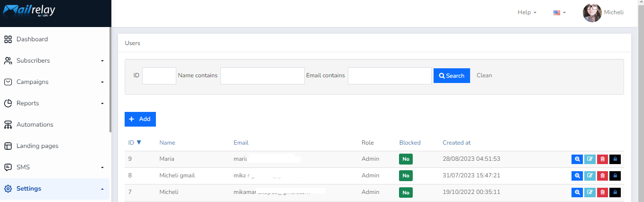Expand the Subscribers sidebar menu
This screenshot has width=644, height=202.
pos(54,61)
